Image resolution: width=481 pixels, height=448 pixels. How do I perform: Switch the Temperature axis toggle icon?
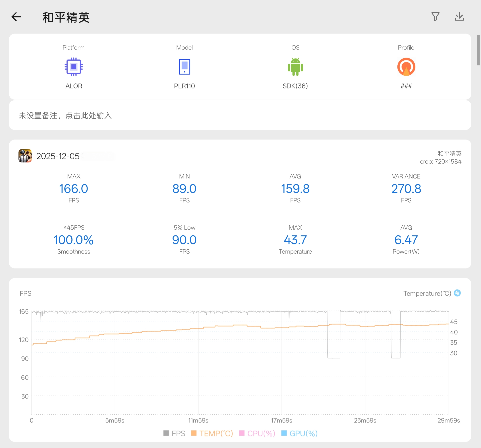pos(457,293)
